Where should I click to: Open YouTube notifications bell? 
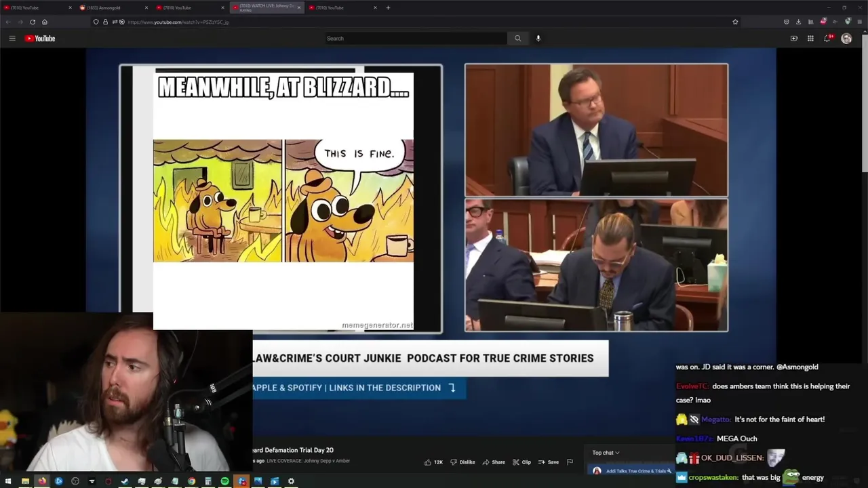click(827, 39)
